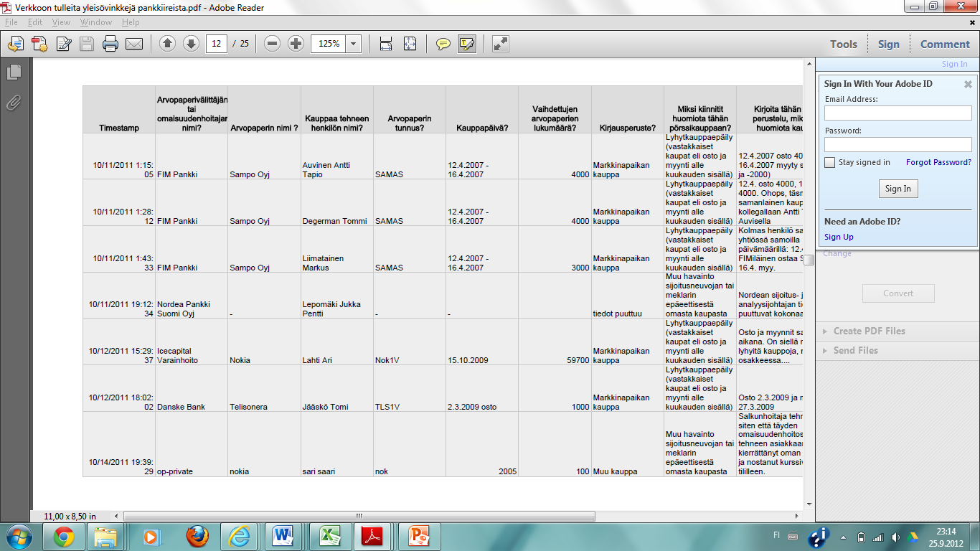This screenshot has height=551, width=980.
Task: Open the Help menu
Action: (131, 22)
